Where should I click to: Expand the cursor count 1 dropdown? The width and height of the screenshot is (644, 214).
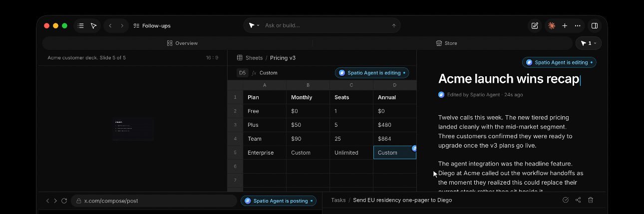click(x=589, y=43)
